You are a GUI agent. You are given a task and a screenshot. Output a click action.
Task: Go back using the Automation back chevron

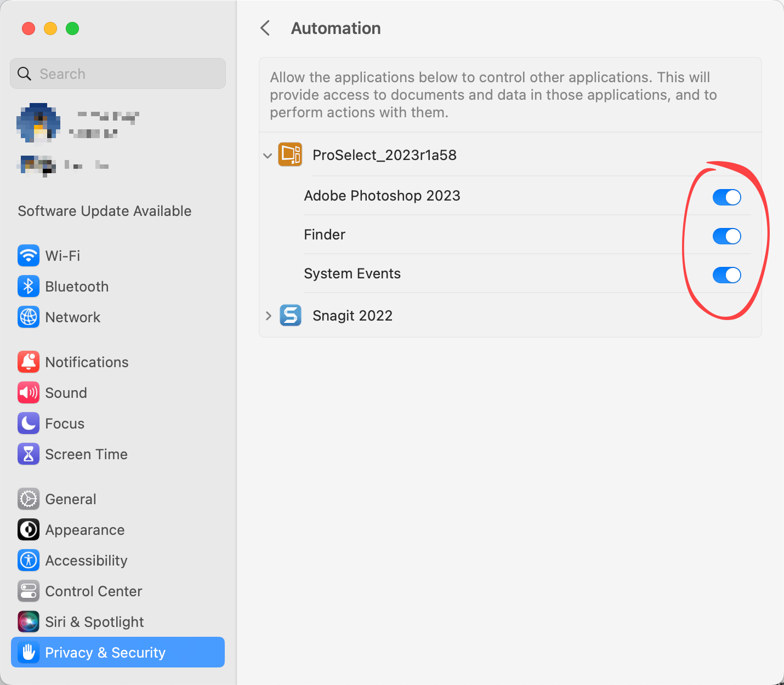(265, 28)
